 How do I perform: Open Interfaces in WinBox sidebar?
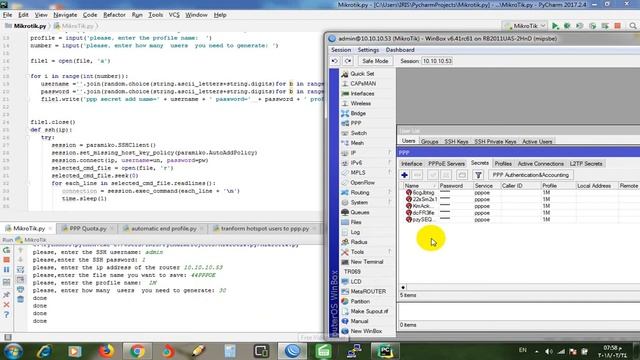(362, 93)
